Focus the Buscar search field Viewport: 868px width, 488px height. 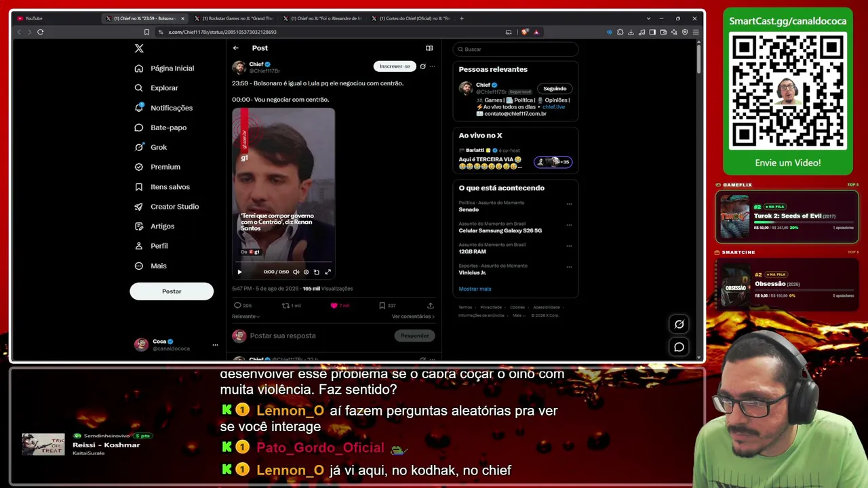click(x=515, y=49)
